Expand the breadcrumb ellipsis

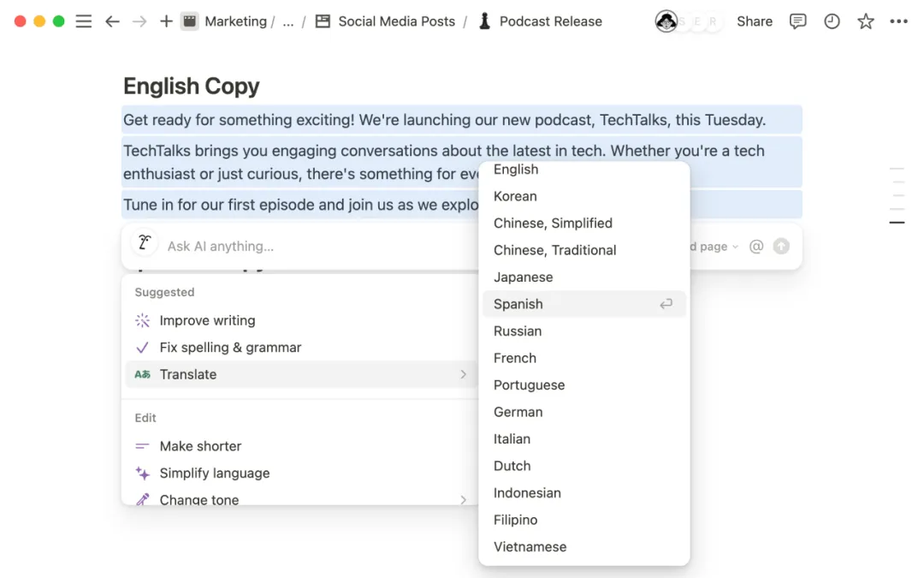(288, 21)
